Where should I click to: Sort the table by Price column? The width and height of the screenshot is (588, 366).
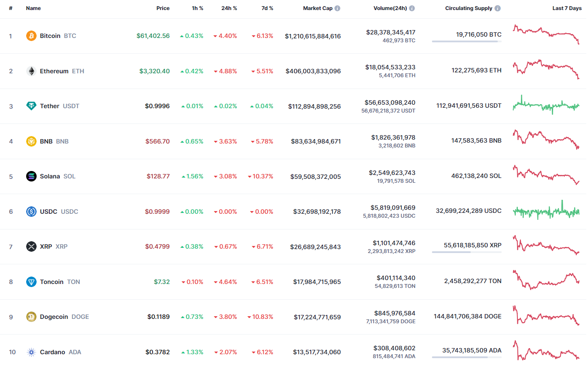pyautogui.click(x=163, y=8)
